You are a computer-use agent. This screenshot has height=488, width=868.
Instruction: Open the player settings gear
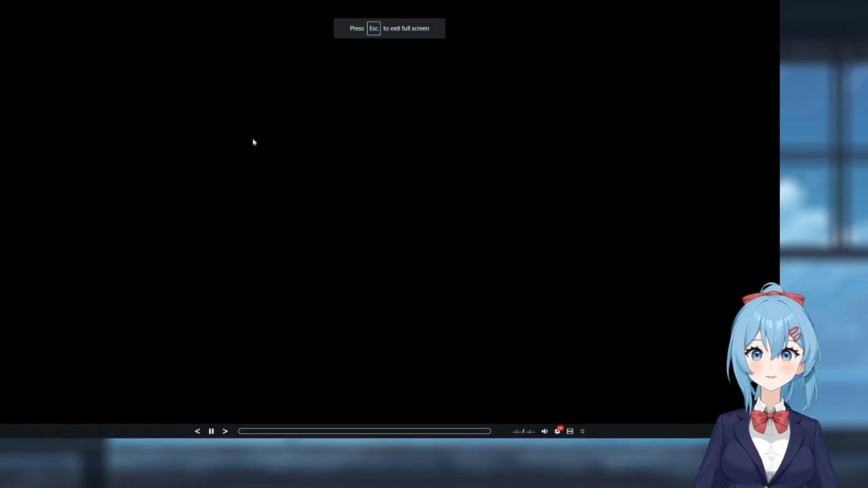point(557,432)
